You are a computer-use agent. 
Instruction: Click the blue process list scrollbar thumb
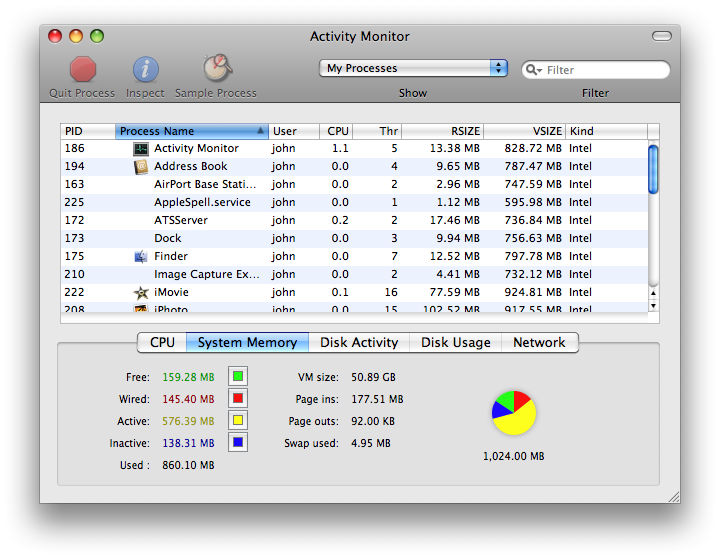[653, 169]
